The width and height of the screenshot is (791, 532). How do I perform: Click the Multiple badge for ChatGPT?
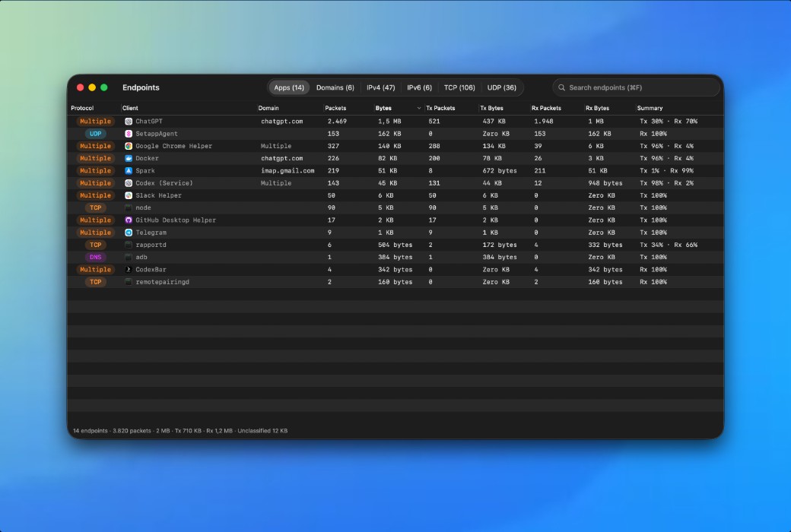click(95, 122)
